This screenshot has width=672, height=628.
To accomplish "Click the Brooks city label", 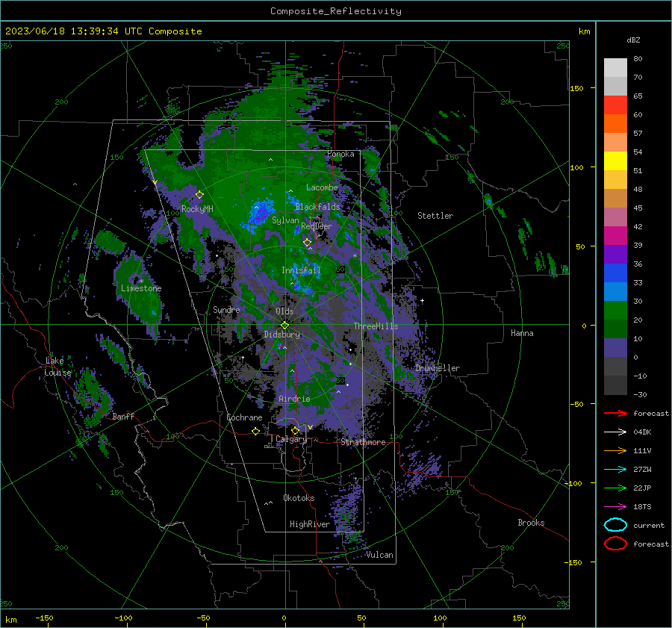I will coord(531,523).
